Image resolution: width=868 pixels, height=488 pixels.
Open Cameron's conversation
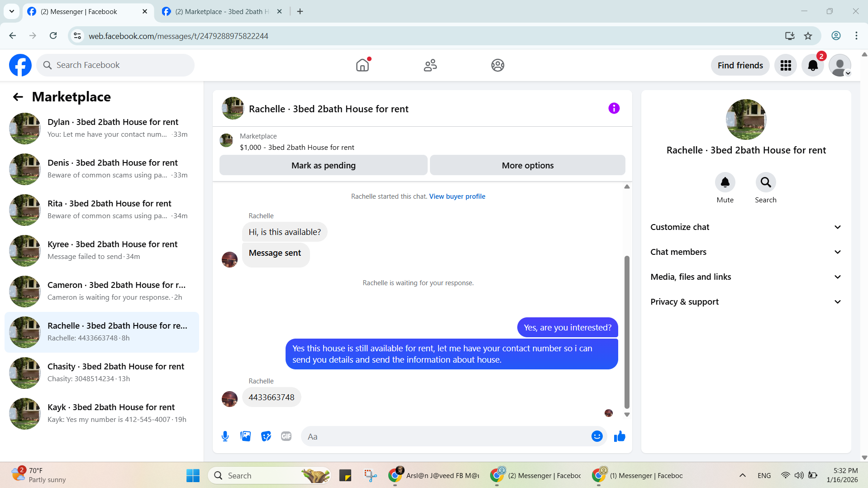102,292
